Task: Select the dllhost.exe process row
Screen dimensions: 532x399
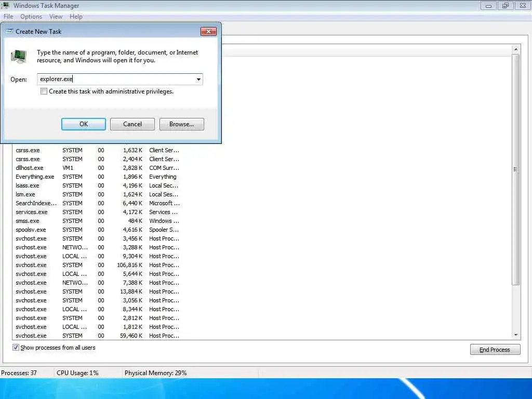Action: tap(97, 168)
